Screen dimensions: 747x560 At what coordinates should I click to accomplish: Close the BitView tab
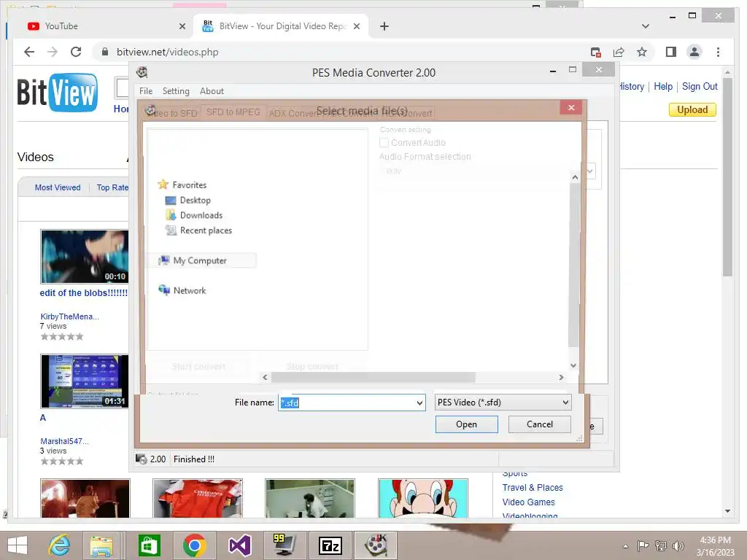(356, 26)
